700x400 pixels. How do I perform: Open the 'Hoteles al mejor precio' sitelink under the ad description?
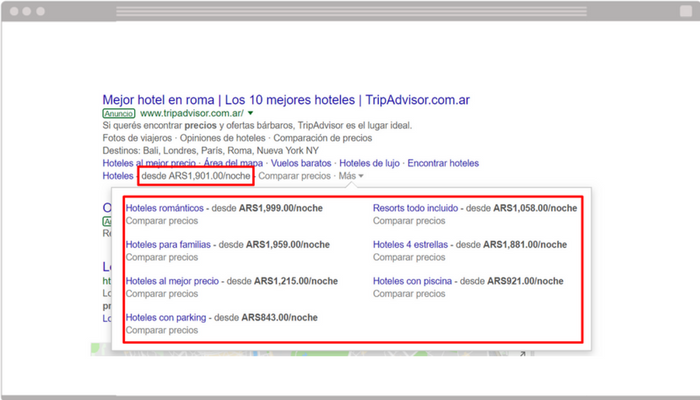(149, 163)
